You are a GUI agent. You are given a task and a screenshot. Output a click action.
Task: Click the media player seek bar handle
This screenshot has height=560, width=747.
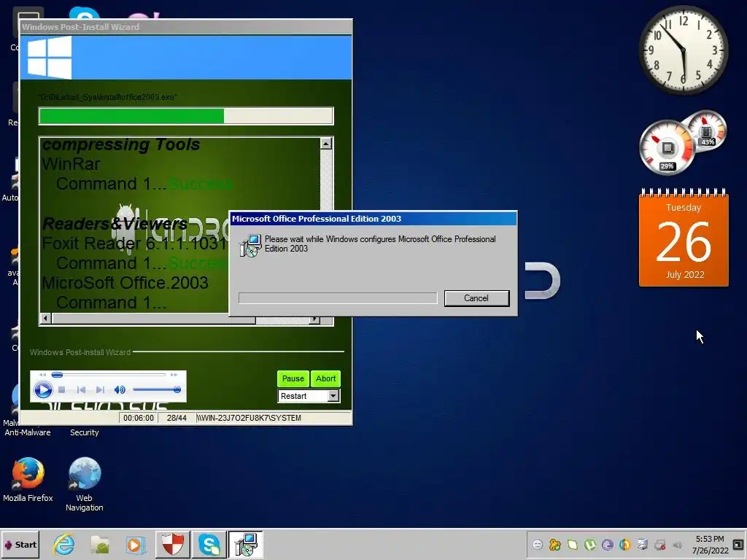(x=57, y=375)
